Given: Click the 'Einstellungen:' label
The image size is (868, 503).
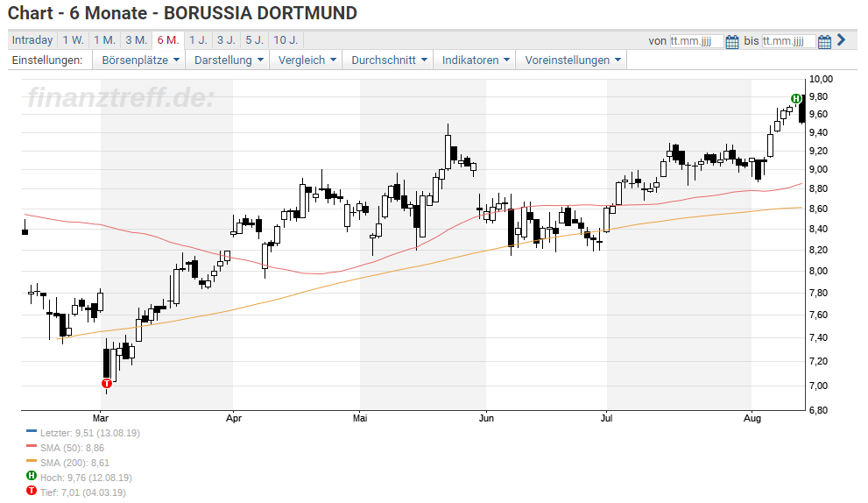Looking at the screenshot, I should [47, 60].
